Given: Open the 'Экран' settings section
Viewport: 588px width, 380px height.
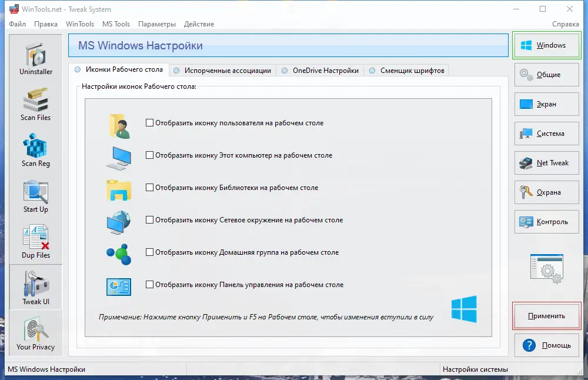Looking at the screenshot, I should point(547,104).
